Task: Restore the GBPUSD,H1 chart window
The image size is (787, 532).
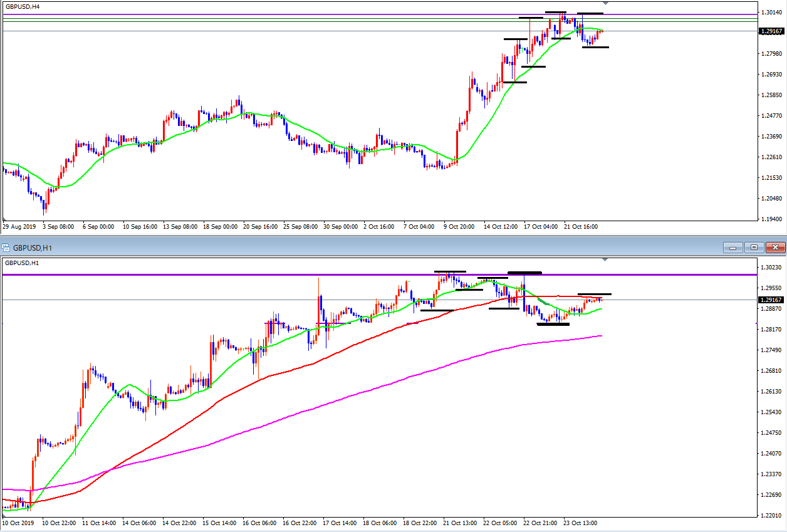Action: click(754, 248)
